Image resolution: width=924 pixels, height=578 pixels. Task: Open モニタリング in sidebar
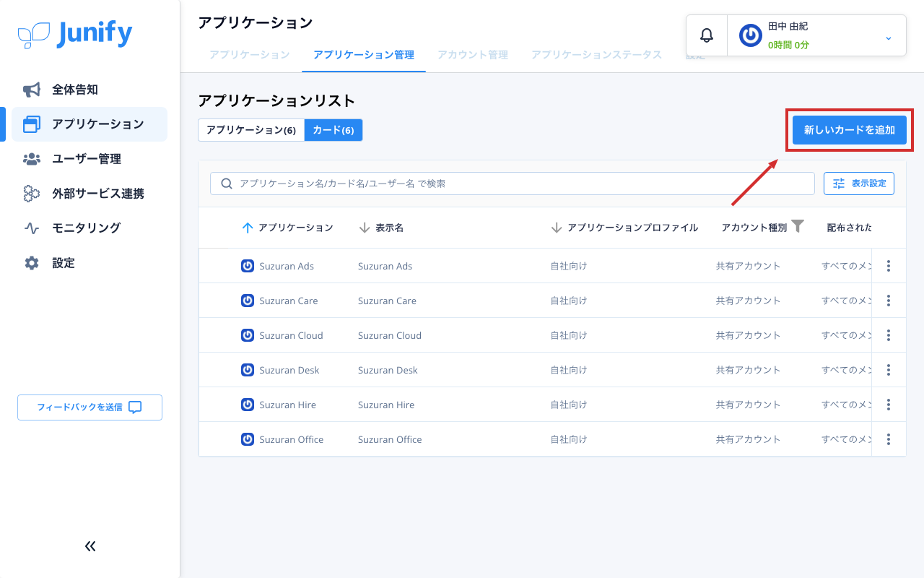click(x=90, y=228)
